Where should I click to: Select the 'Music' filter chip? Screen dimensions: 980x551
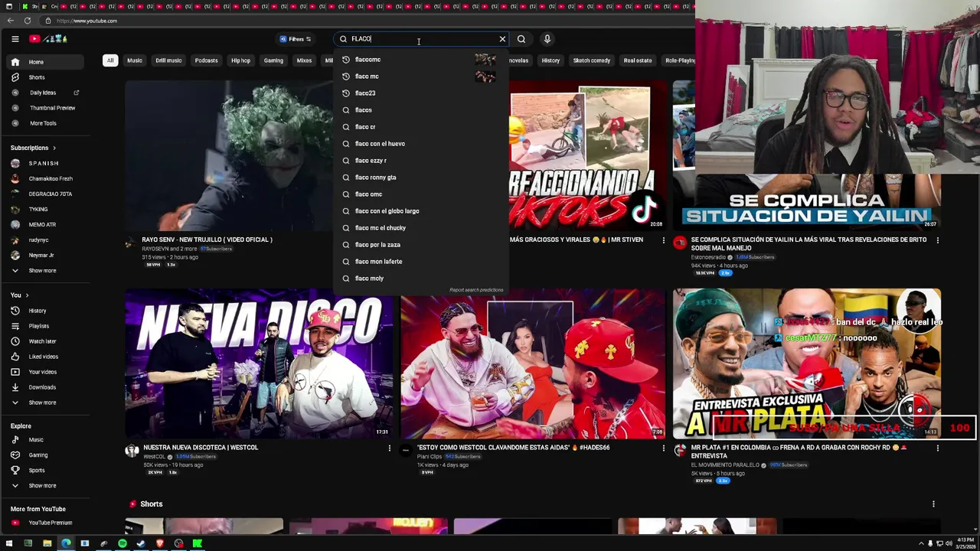point(135,60)
